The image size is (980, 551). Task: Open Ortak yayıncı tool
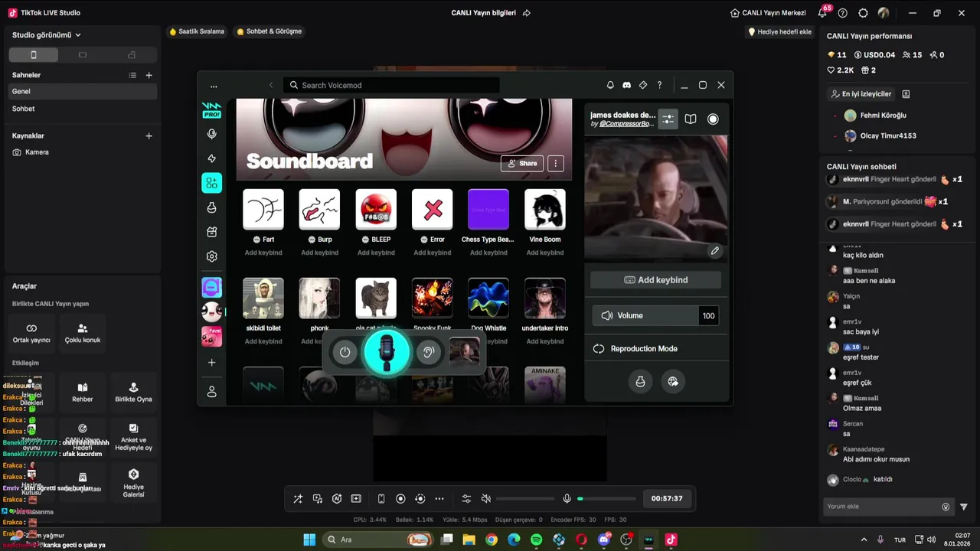pyautogui.click(x=31, y=333)
